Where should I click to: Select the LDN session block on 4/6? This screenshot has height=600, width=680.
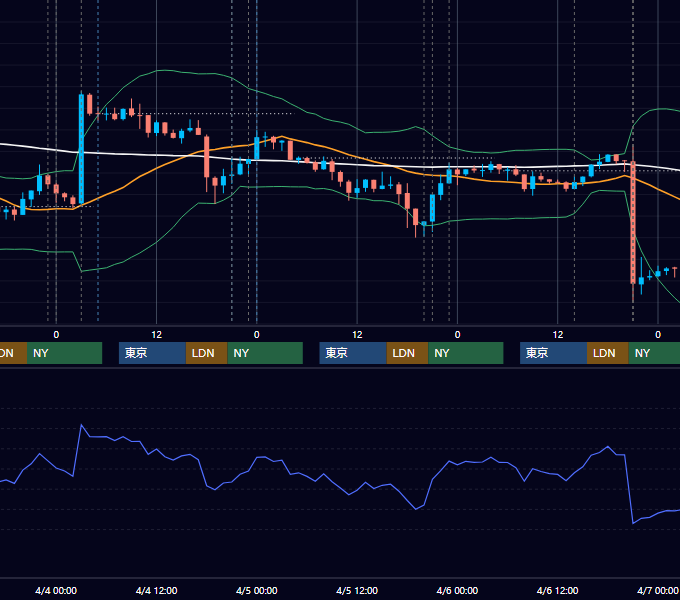pyautogui.click(x=608, y=353)
